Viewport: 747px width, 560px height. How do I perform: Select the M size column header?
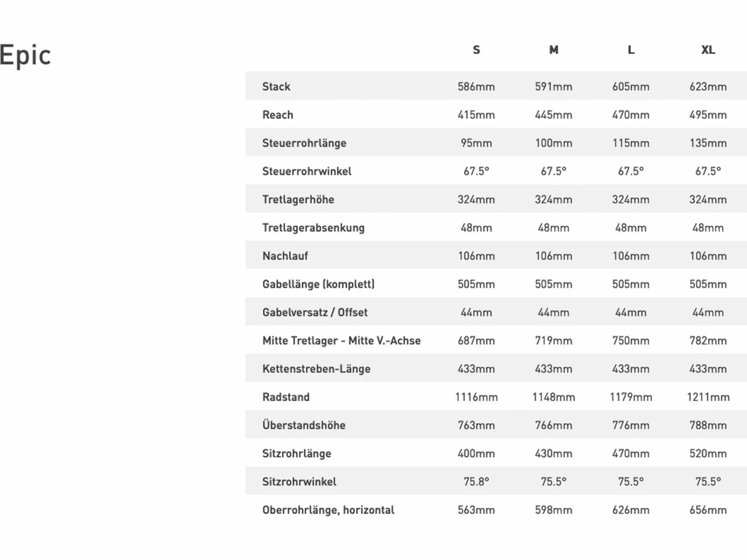[554, 50]
